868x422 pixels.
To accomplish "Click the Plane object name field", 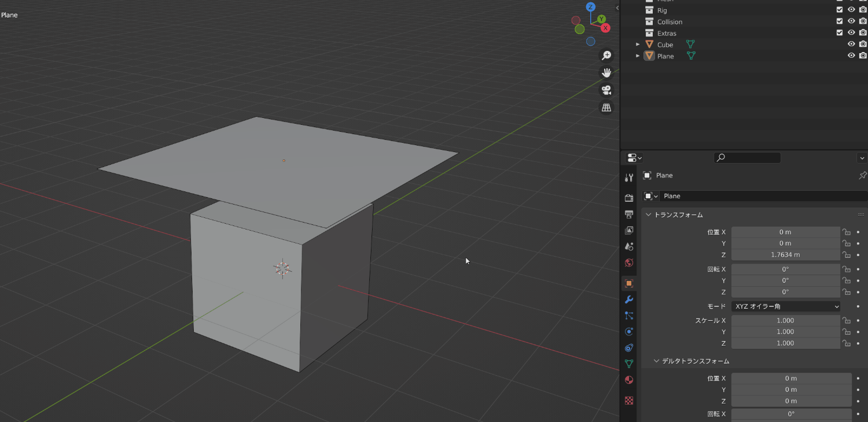I will [764, 196].
